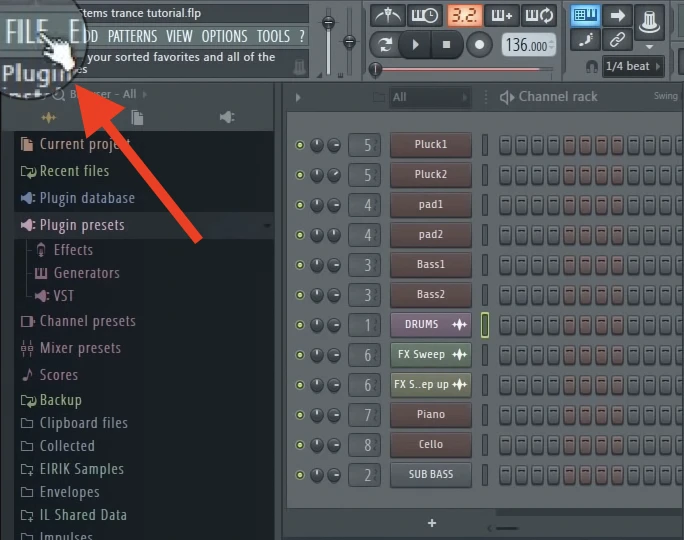Open the PATTERNS menu
The width and height of the screenshot is (684, 540).
[x=132, y=36]
